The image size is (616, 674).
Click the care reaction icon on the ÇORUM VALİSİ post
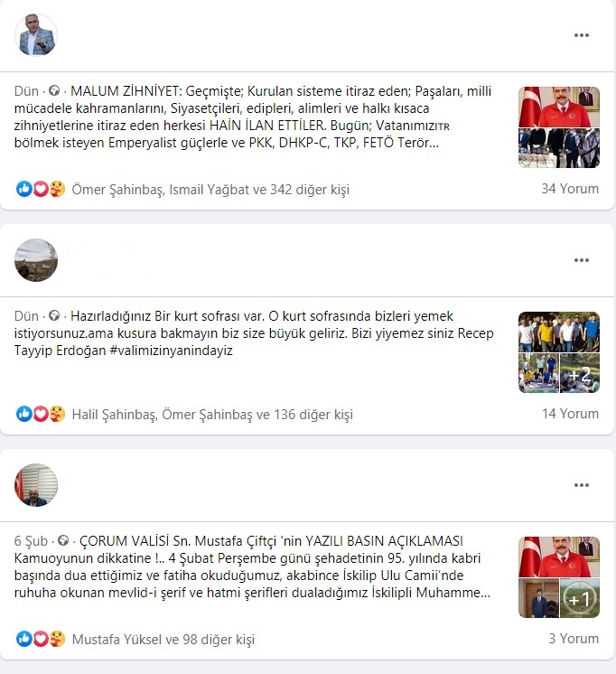tap(57, 639)
